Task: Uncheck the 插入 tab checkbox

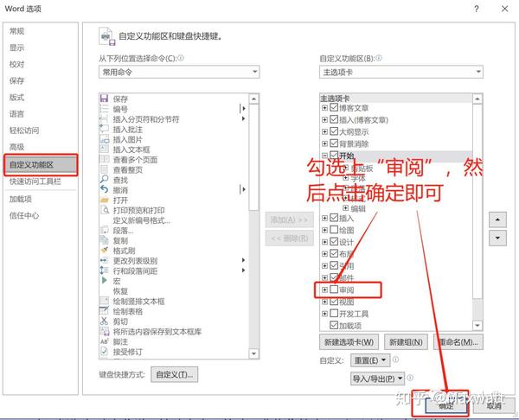Action: 334,218
